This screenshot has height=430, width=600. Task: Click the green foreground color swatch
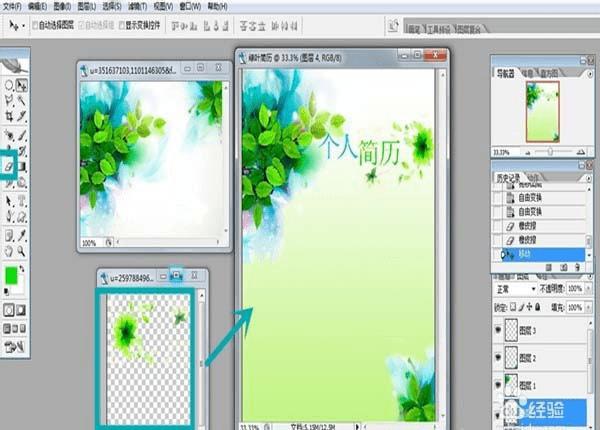11,275
